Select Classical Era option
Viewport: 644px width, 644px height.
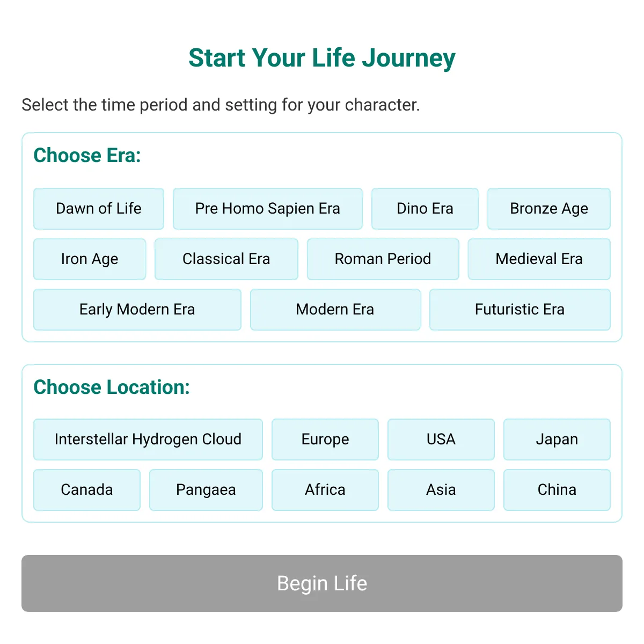click(226, 259)
